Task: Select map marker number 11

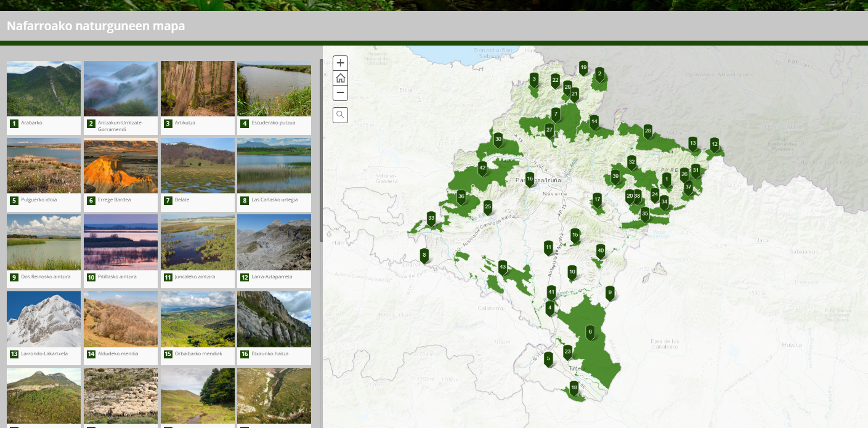Action: pyautogui.click(x=548, y=248)
